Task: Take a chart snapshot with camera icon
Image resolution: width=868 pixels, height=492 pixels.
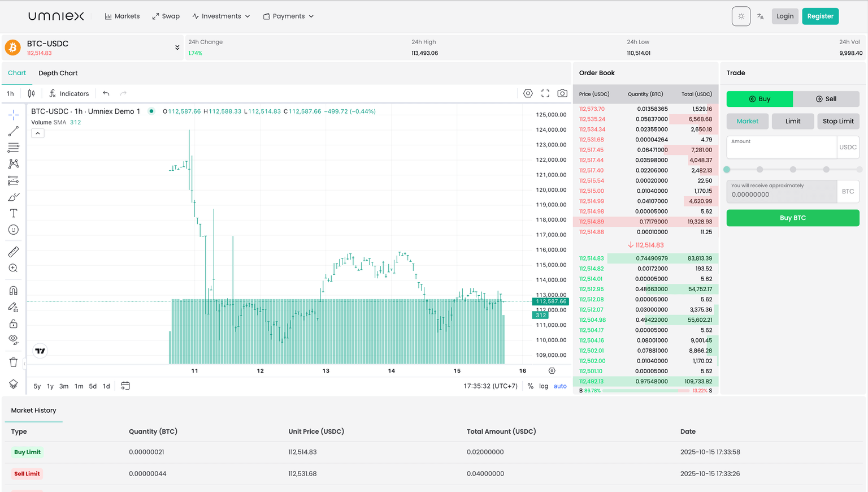Action: point(562,93)
